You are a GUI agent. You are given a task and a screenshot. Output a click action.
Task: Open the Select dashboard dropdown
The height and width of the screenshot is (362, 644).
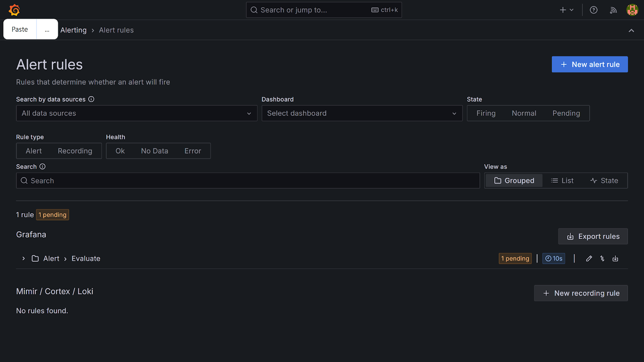[362, 113]
